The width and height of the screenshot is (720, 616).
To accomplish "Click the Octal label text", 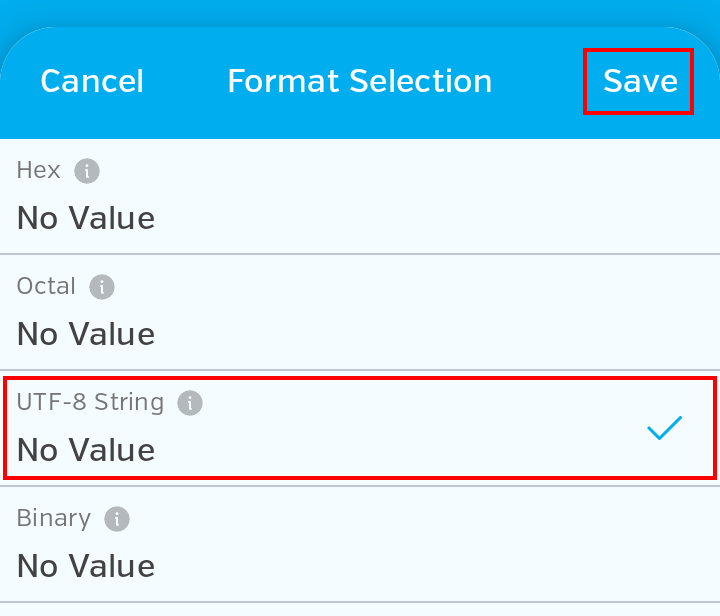I will (47, 286).
